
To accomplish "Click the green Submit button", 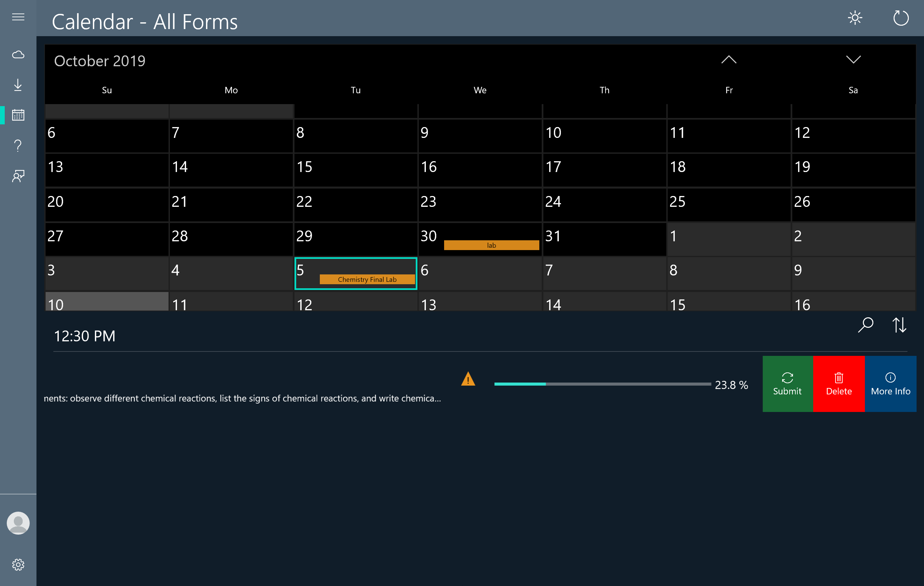I will click(x=788, y=384).
